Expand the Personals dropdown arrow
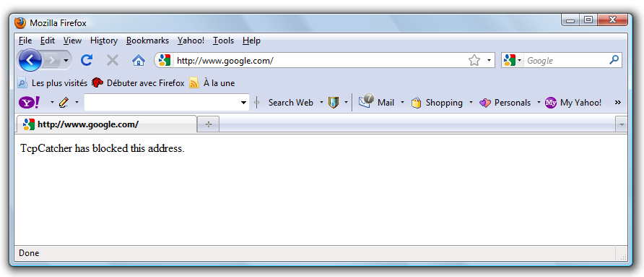 [539, 102]
